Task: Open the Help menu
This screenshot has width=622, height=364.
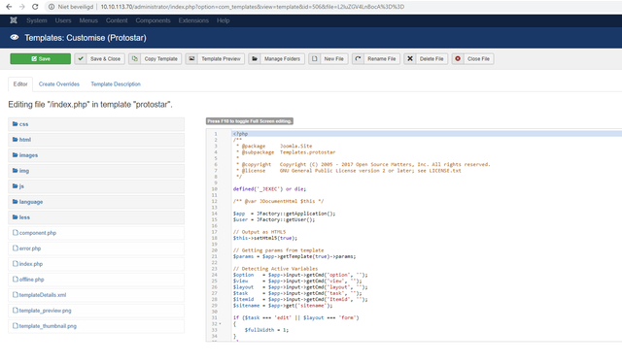Action: 223,20
